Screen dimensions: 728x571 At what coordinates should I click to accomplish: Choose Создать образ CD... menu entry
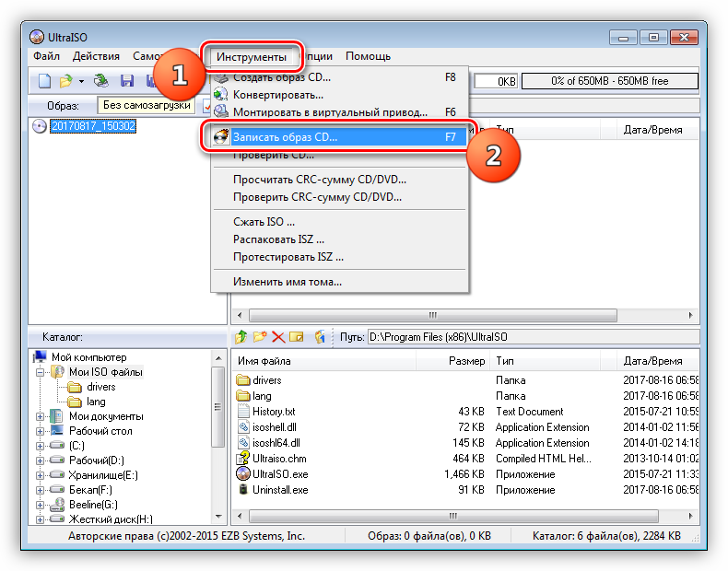[x=339, y=77]
